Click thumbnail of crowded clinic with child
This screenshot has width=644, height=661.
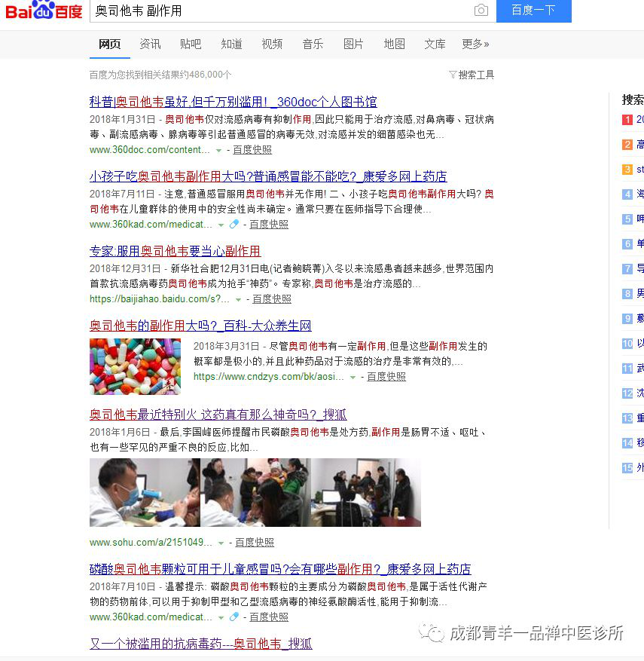point(255,492)
